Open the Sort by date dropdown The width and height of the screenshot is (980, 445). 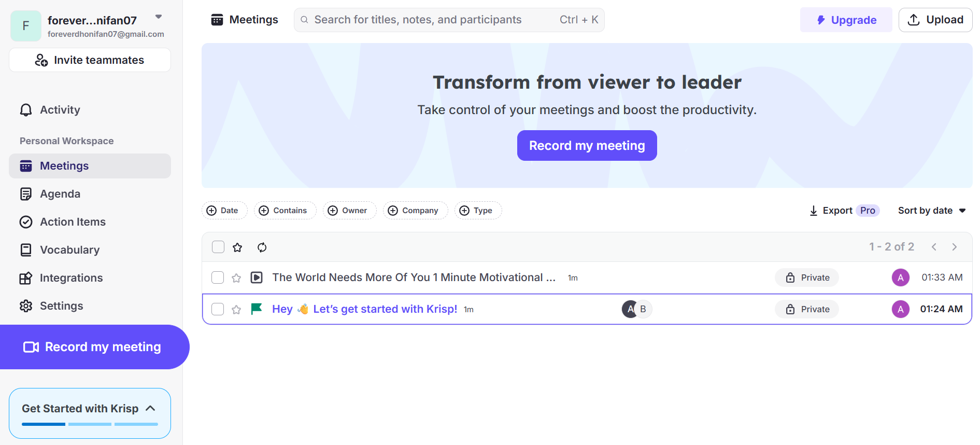coord(931,211)
